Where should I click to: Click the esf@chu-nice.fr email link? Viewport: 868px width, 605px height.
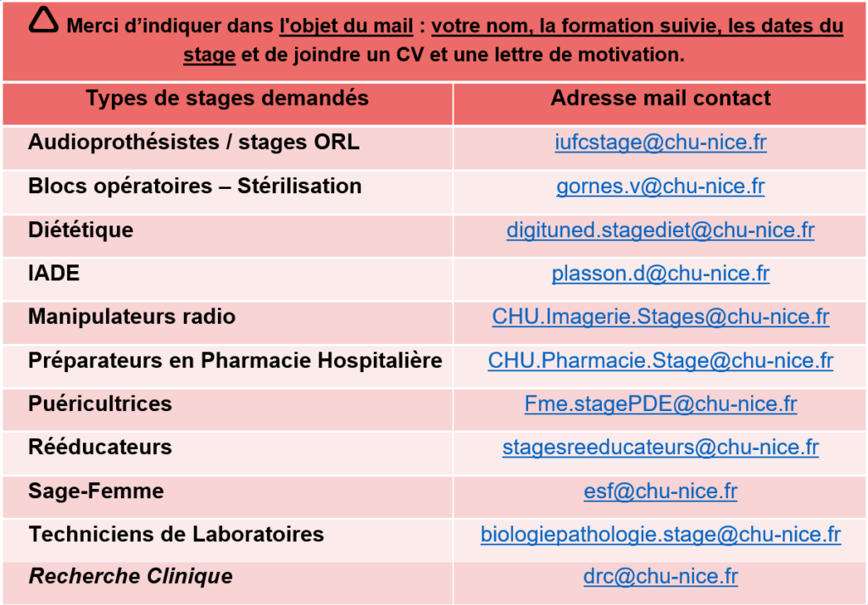click(660, 491)
